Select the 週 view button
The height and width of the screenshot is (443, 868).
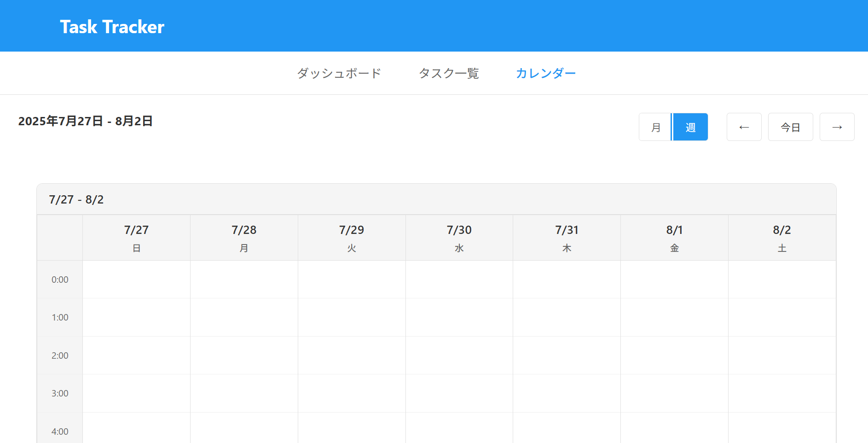(x=690, y=127)
